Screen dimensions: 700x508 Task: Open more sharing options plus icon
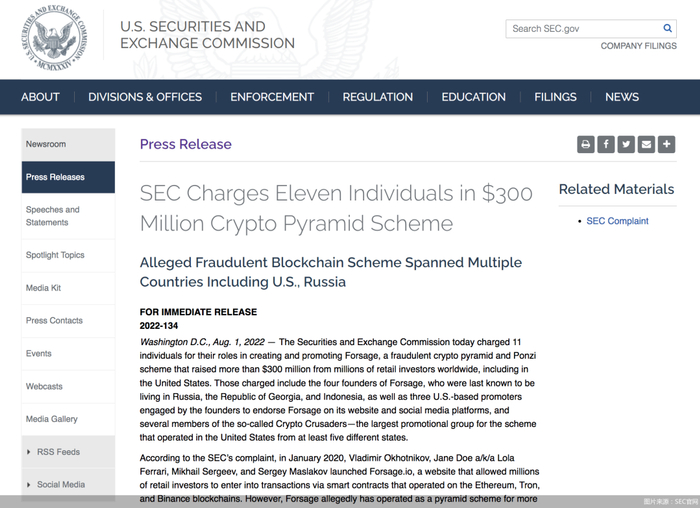666,145
